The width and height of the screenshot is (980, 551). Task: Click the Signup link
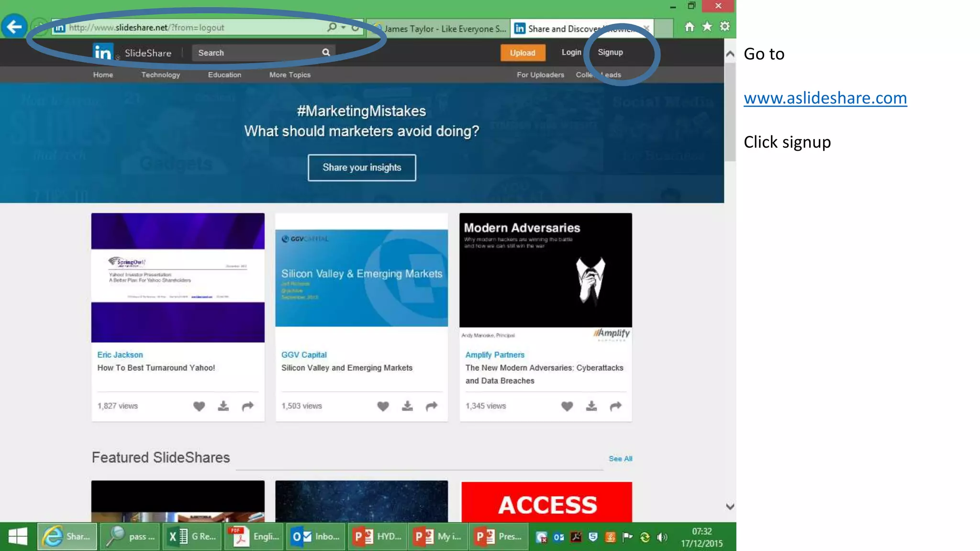tap(610, 52)
